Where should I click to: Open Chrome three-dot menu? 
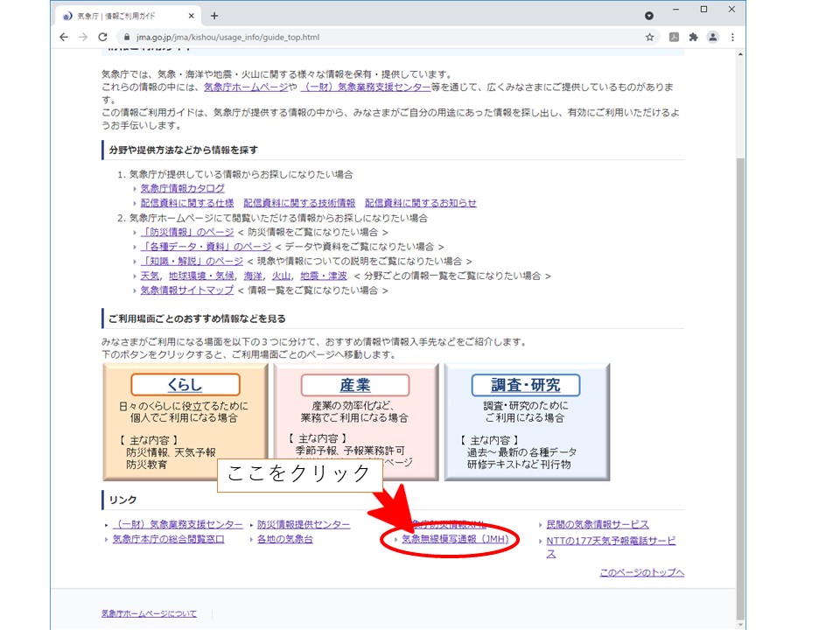coord(732,38)
